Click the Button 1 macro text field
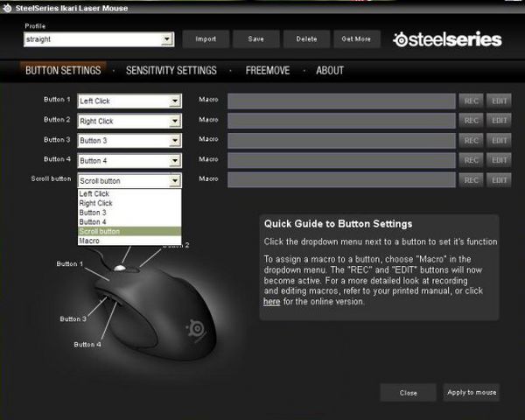 click(x=341, y=101)
